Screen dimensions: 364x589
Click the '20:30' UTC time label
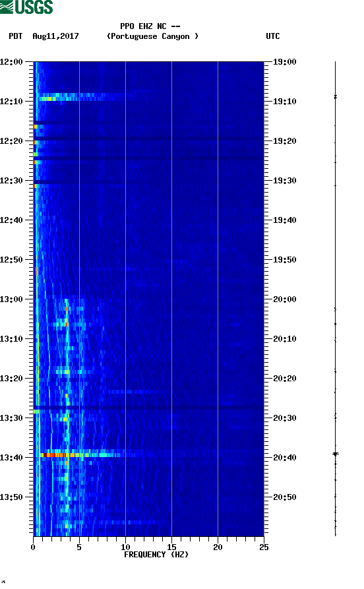click(x=285, y=418)
